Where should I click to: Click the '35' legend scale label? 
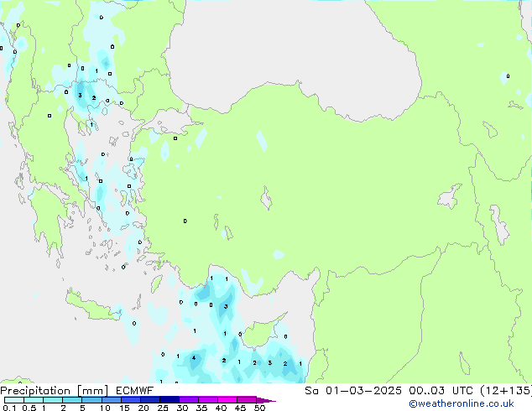point(201,408)
